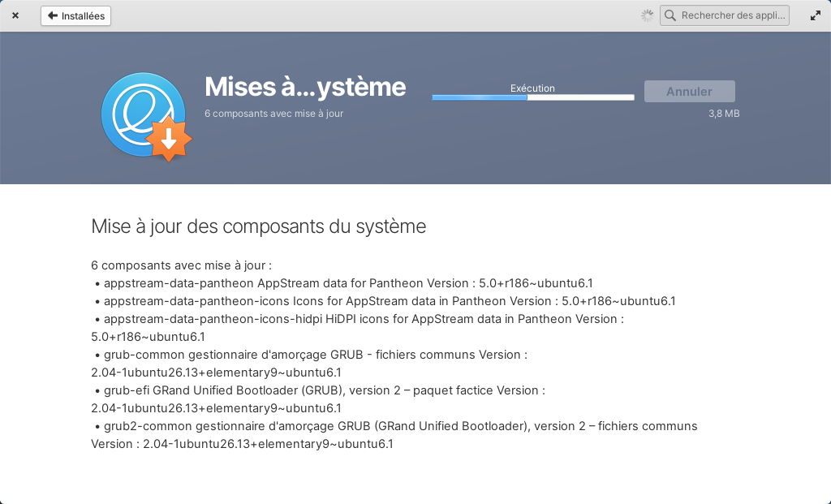Click the back arrow in Installées button

point(53,15)
